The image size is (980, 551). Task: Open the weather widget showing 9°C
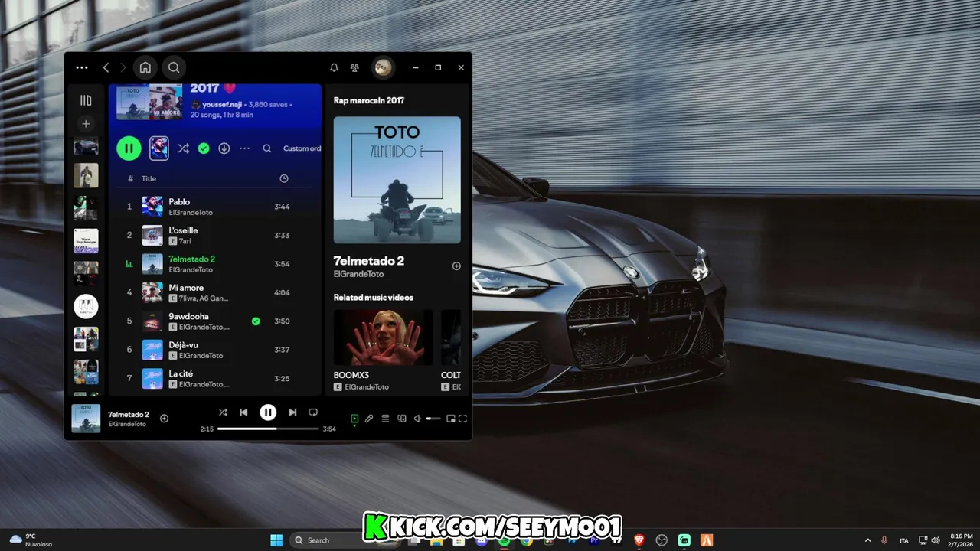point(31,540)
